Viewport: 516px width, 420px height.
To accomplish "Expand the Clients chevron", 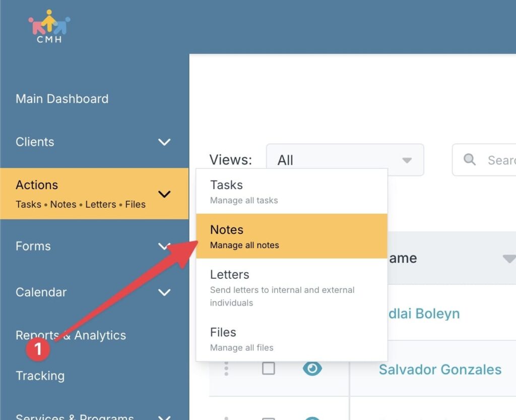I will pyautogui.click(x=164, y=142).
